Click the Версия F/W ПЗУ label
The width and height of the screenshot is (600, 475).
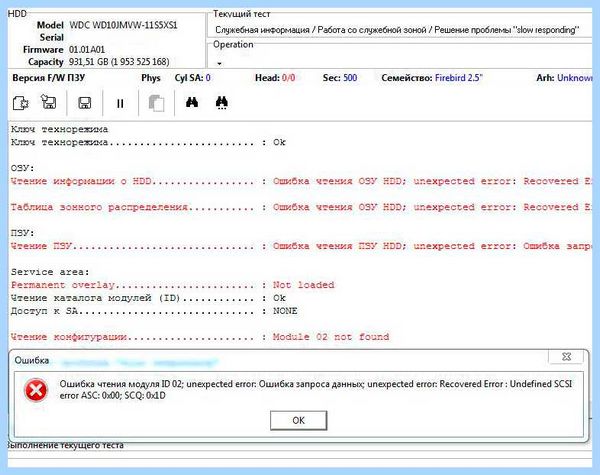coord(49,78)
